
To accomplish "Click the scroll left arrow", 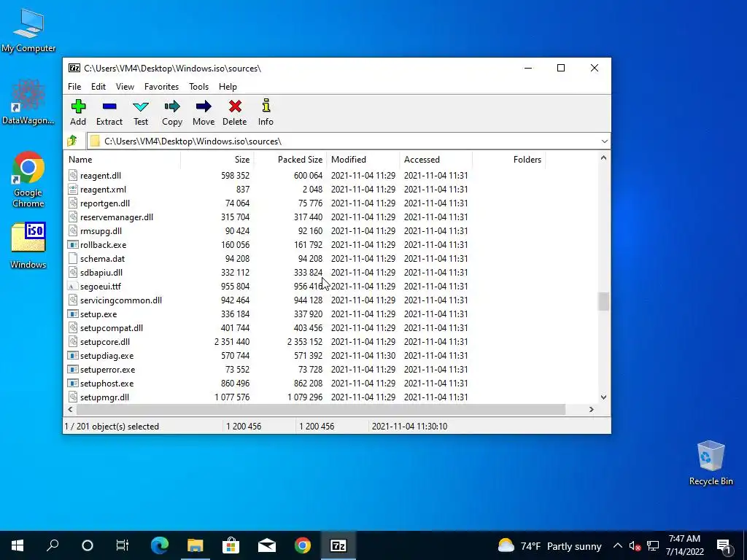I will click(70, 410).
